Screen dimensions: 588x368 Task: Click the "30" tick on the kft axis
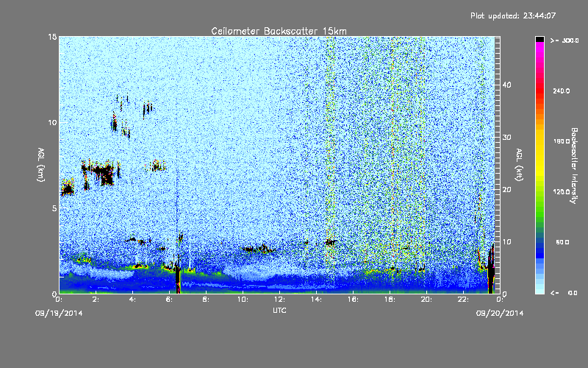(506, 137)
